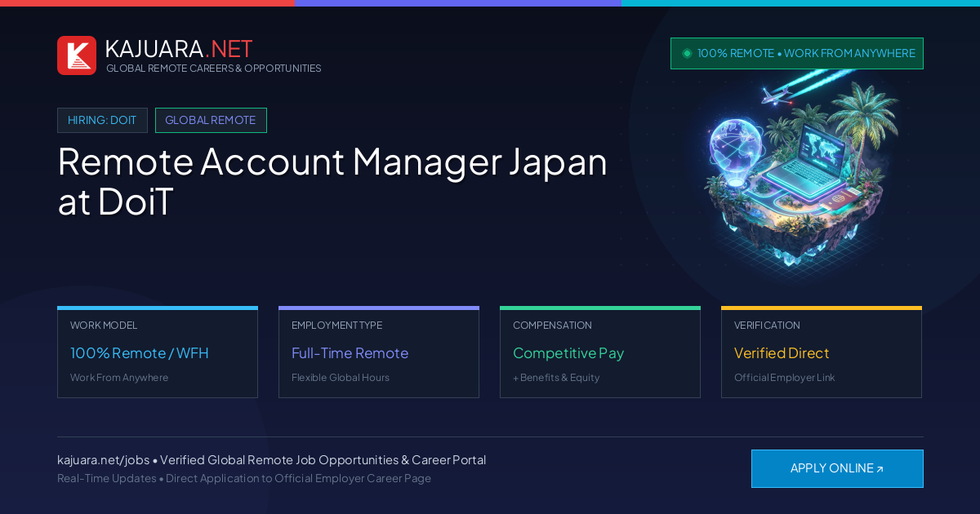Click the 'Flexible Global Hours' text
Screen dimensions: 980x514
click(341, 378)
